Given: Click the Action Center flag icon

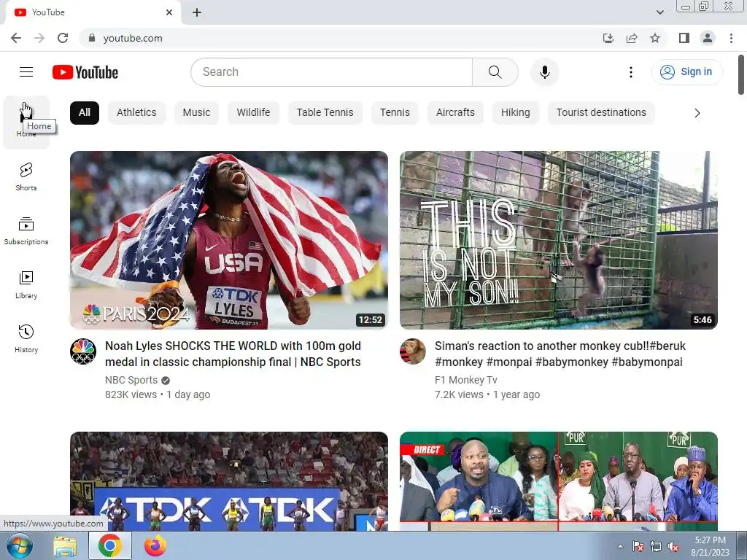Looking at the screenshot, I should pyautogui.click(x=638, y=547).
